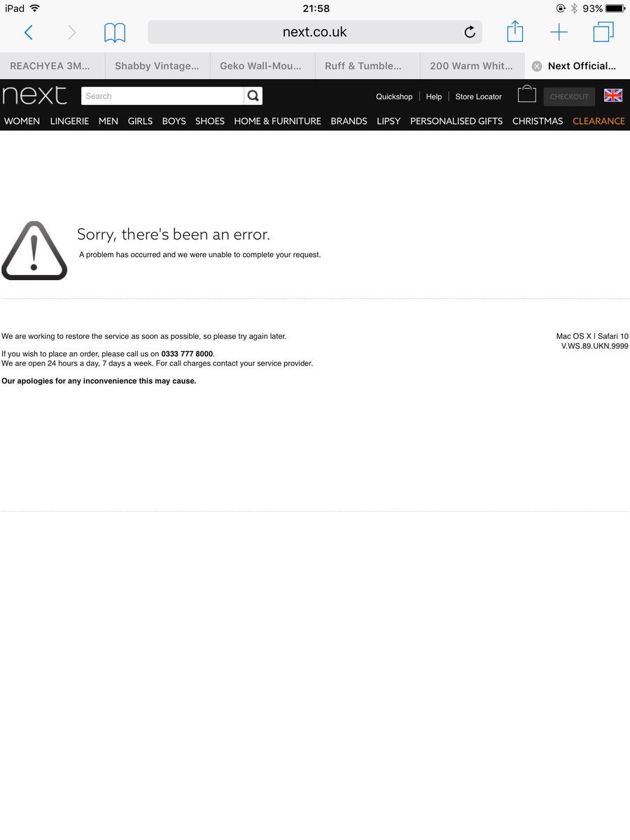This screenshot has width=630, height=840.
Task: Tap the Wi-Fi status icon
Action: click(x=34, y=8)
